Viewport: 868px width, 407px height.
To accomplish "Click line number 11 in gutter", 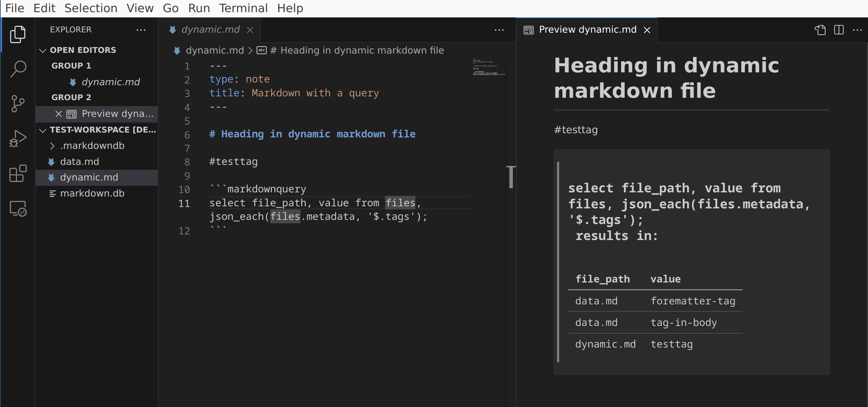I will pos(184,203).
